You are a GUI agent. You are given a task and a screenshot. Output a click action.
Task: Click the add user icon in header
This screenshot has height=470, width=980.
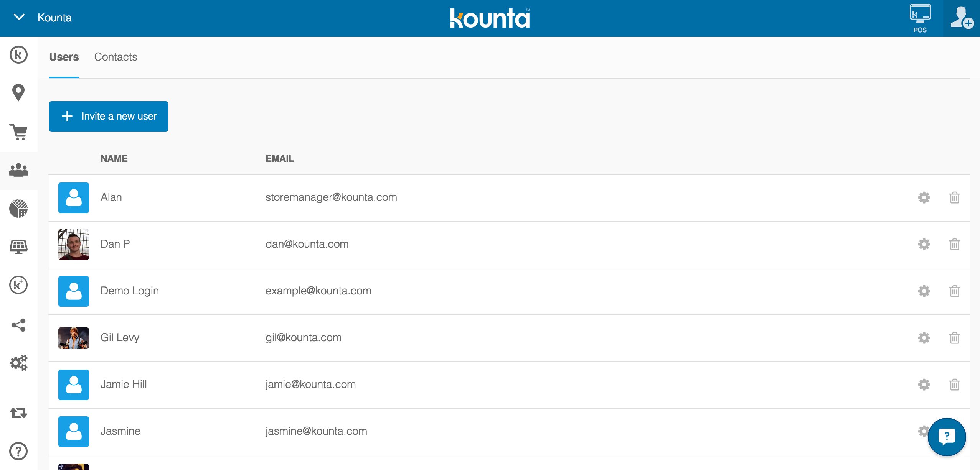(x=962, y=18)
